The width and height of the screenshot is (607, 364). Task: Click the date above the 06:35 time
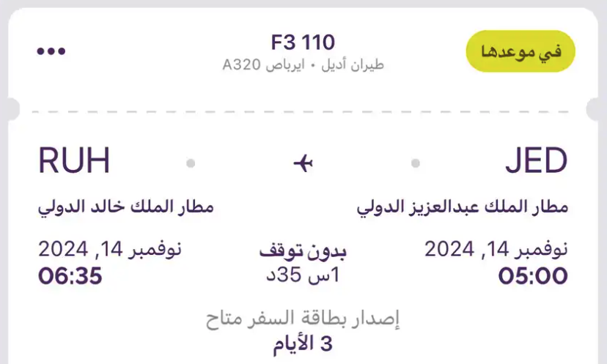pos(110,249)
